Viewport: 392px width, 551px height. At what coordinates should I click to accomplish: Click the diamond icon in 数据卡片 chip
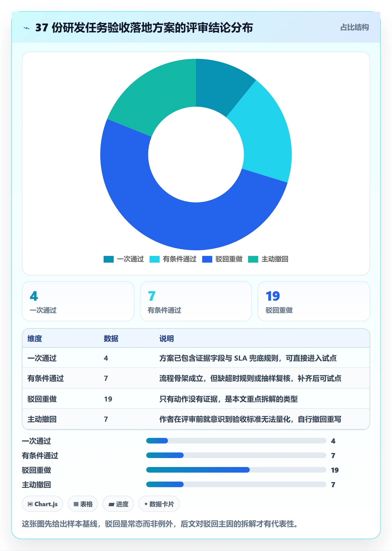click(146, 504)
